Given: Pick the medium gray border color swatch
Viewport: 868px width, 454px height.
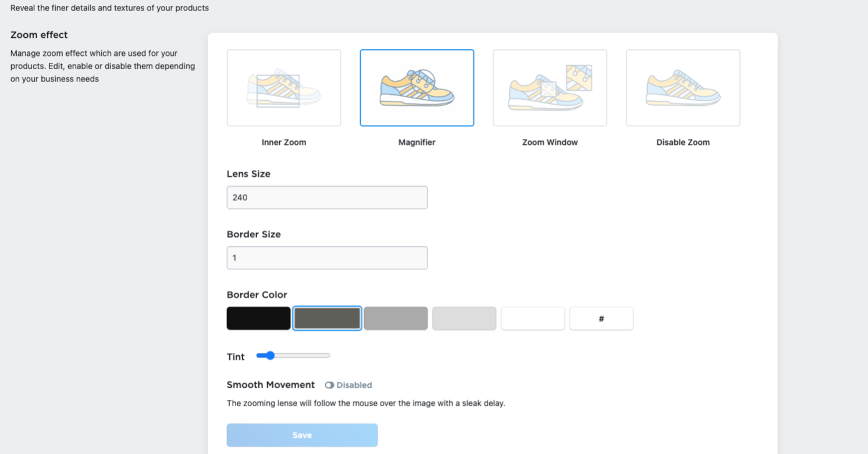Looking at the screenshot, I should (396, 318).
